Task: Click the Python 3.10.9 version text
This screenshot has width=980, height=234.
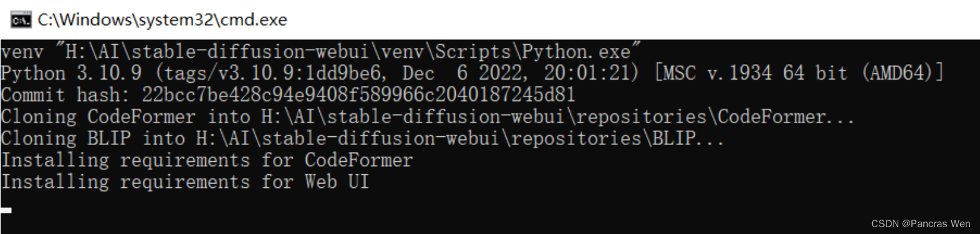Action: tap(71, 73)
